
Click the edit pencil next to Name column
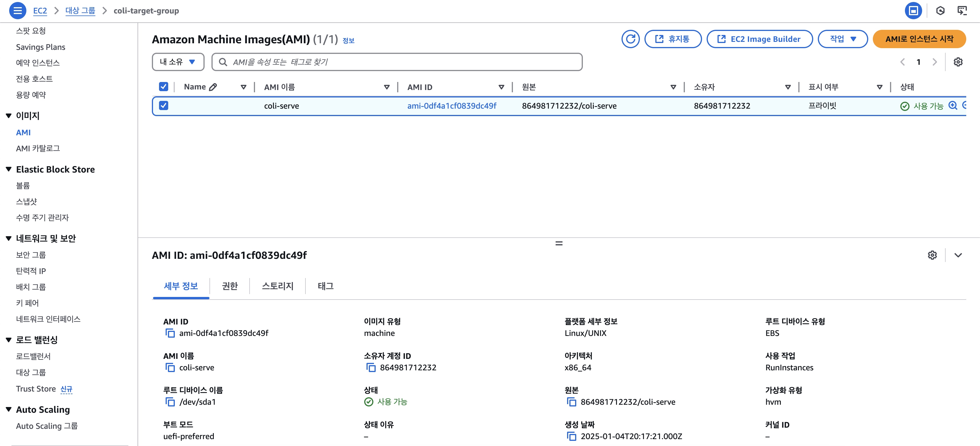point(213,87)
